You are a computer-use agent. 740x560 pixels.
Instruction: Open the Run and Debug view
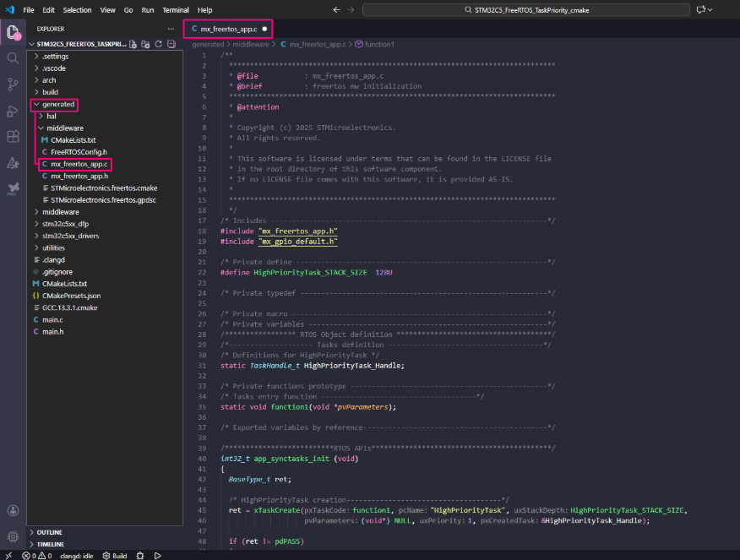pyautogui.click(x=13, y=111)
